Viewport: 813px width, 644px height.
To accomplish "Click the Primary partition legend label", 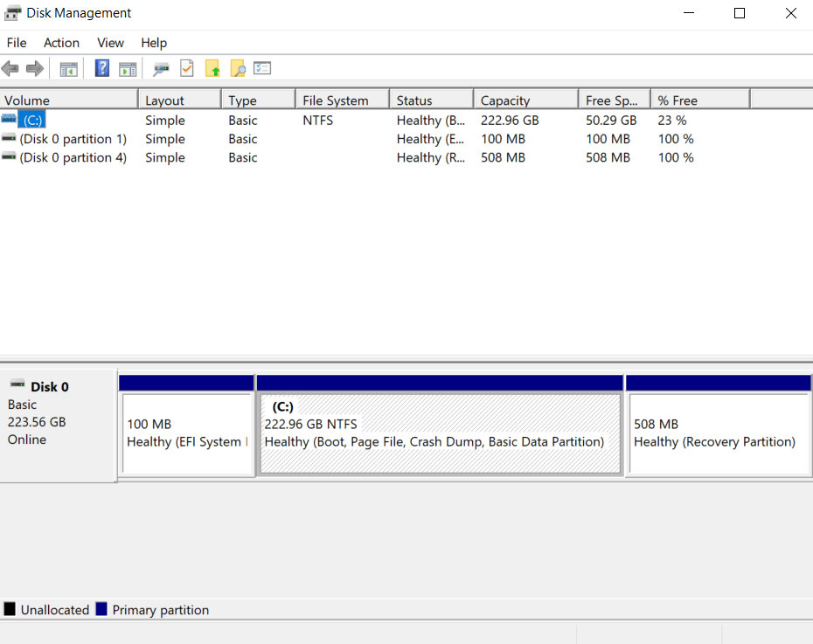I will click(161, 610).
